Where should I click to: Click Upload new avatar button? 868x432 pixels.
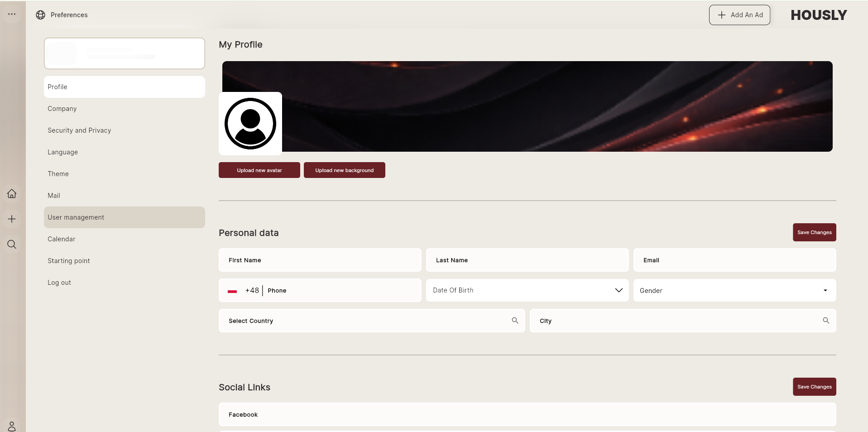pos(259,170)
